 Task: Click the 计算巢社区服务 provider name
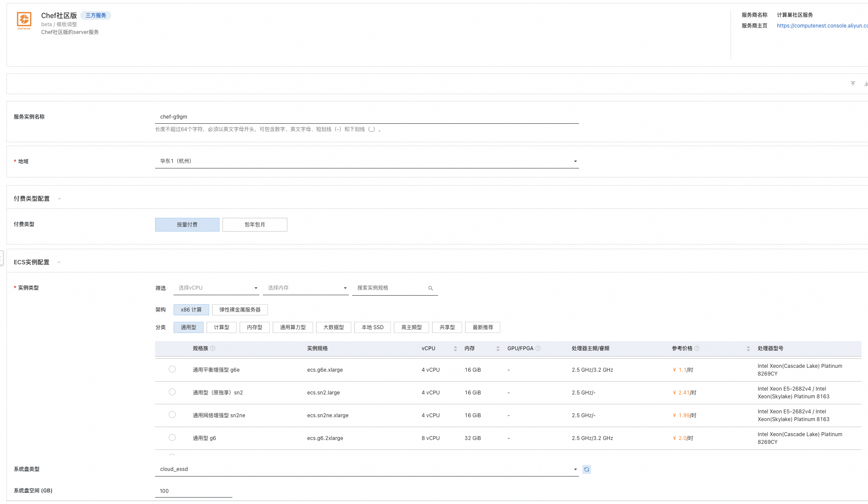[795, 15]
